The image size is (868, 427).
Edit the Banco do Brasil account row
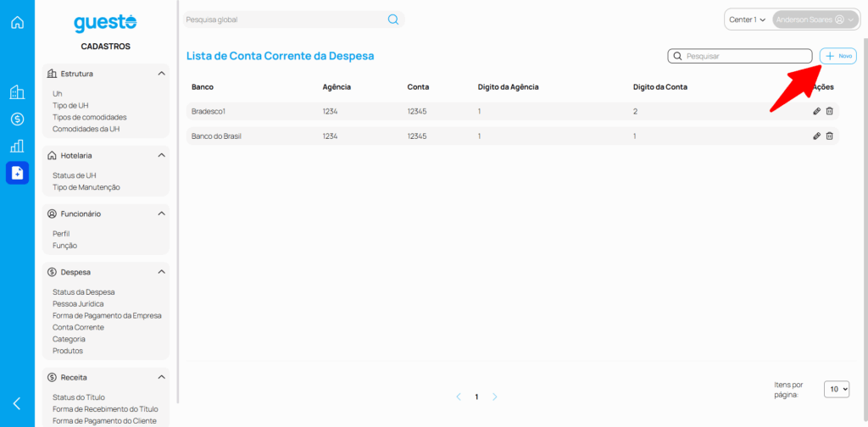click(x=816, y=136)
